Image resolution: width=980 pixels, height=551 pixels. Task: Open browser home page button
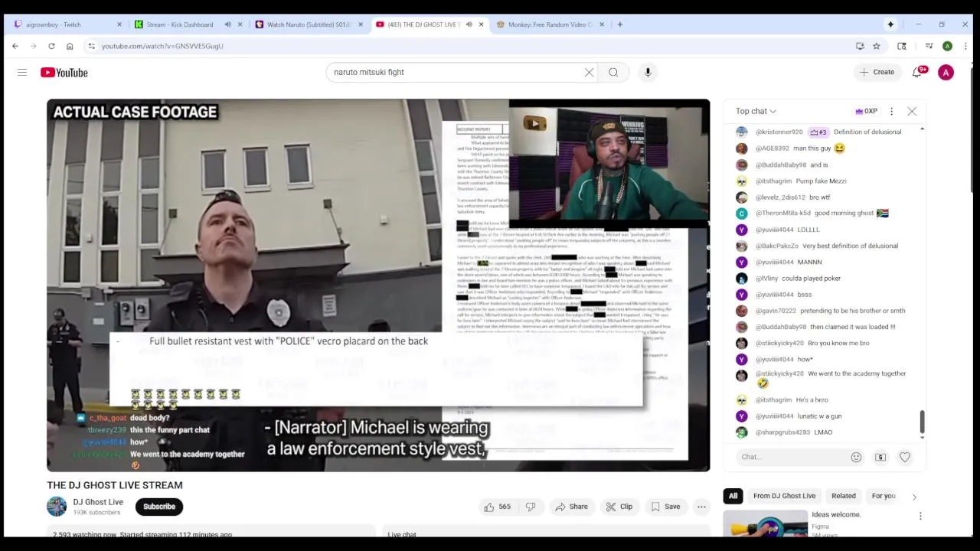tap(70, 46)
